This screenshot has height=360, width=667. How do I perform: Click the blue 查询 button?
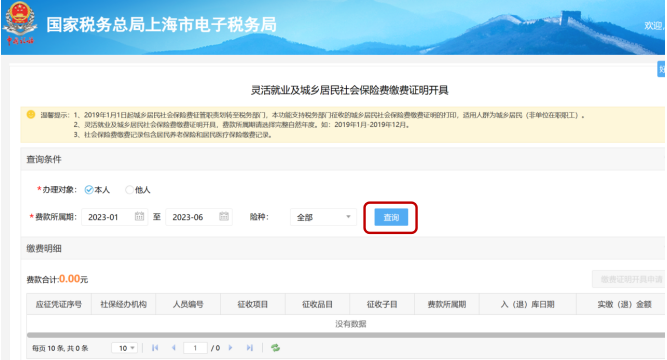[391, 217]
